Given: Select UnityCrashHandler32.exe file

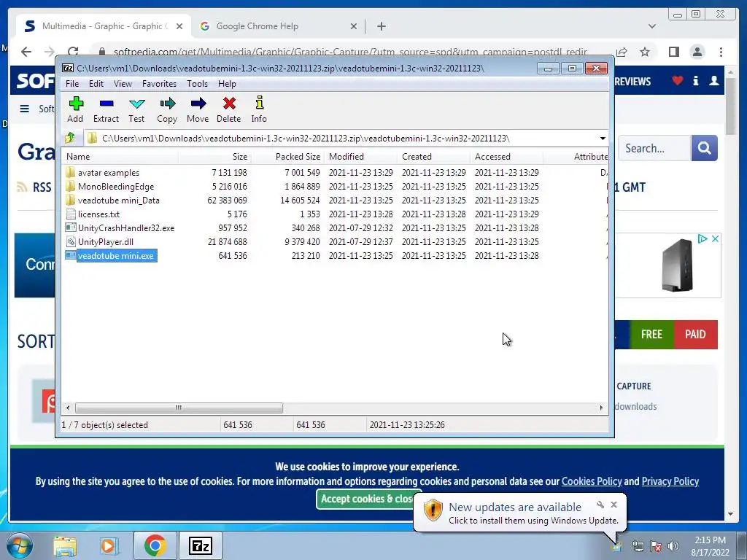Looking at the screenshot, I should 126,228.
